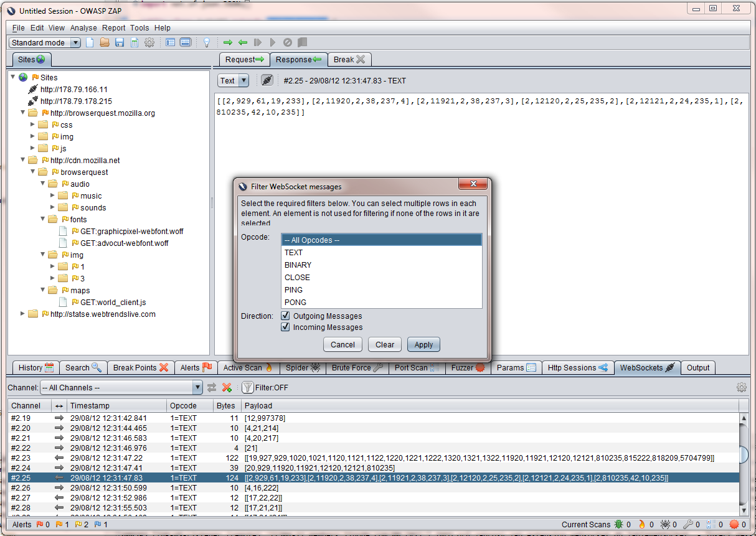This screenshot has width=756, height=536.
Task: Expand the music folder in Sites tree
Action: [x=52, y=195]
